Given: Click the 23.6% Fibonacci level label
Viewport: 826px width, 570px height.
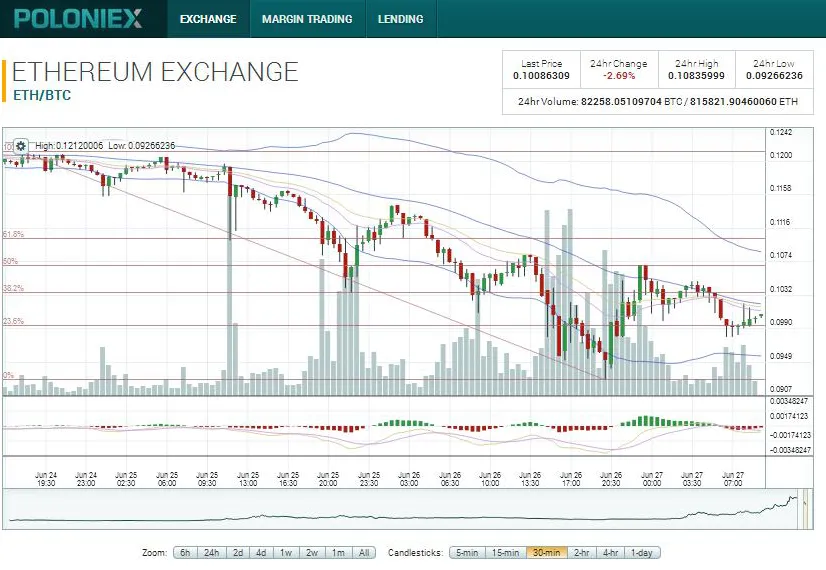Looking at the screenshot, I should (x=13, y=321).
